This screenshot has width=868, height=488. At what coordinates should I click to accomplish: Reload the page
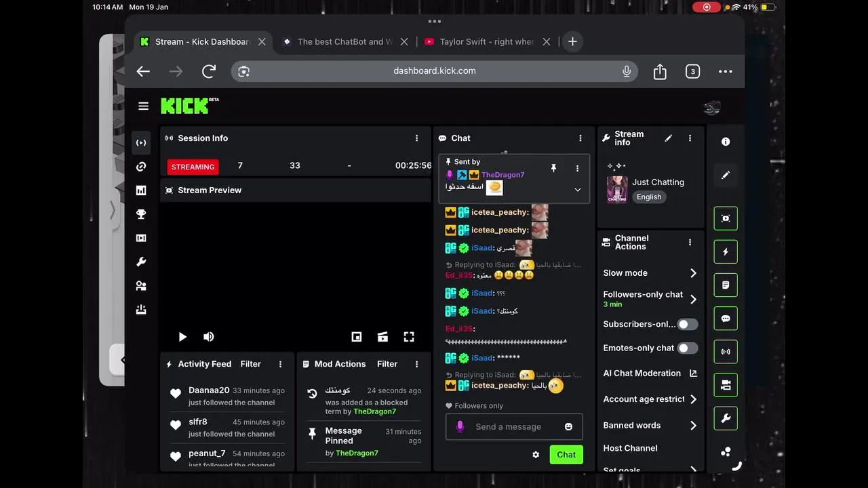click(209, 71)
